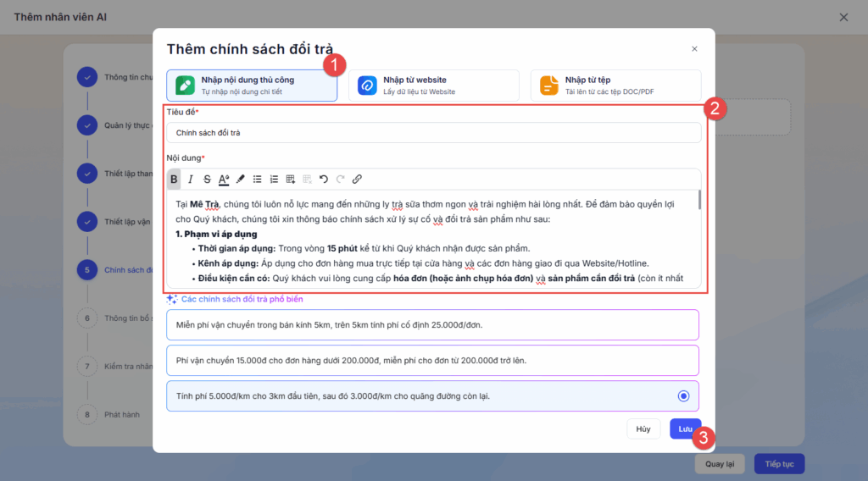
Task: Click the 'Hủy' cancel button
Action: click(x=643, y=429)
